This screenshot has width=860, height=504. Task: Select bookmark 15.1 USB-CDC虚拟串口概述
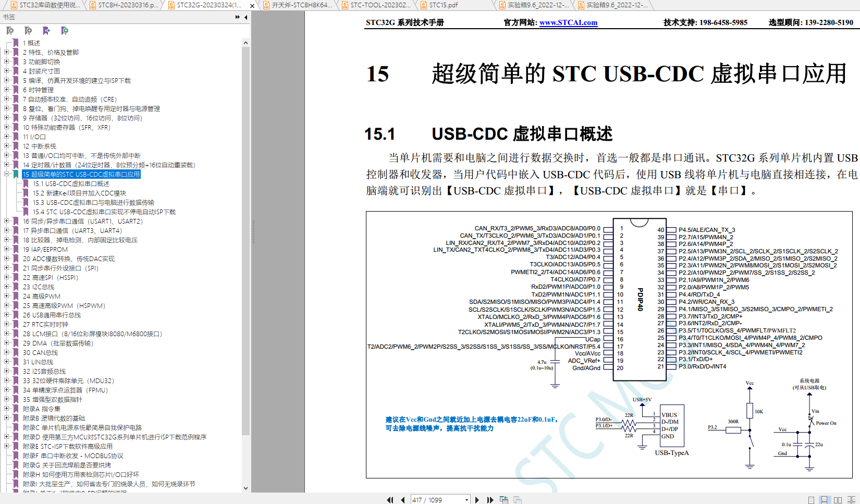click(x=71, y=183)
